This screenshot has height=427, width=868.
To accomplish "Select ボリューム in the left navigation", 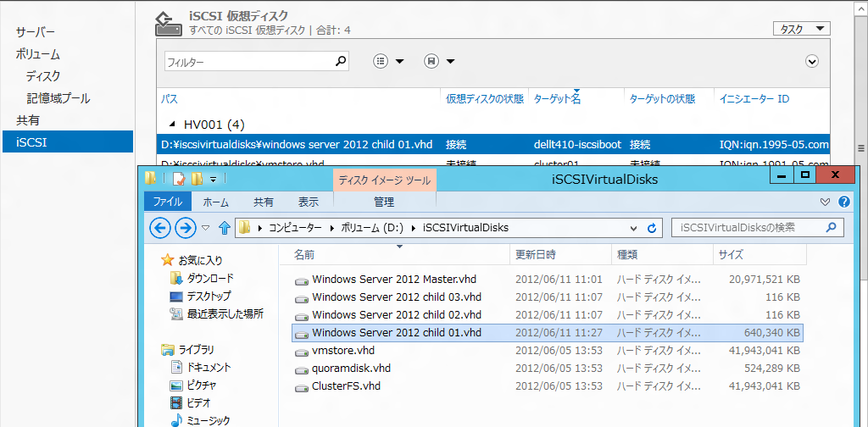I will pos(37,54).
